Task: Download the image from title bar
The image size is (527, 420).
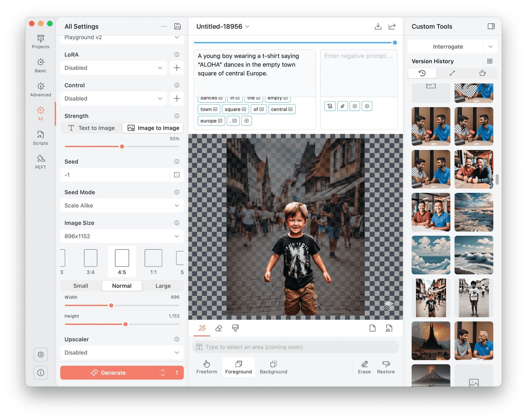Action: pyautogui.click(x=378, y=26)
